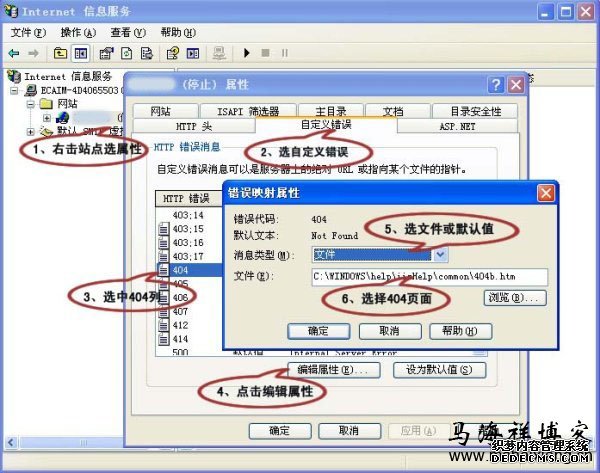600x473 pixels.
Task: Click the local computer node icon in tree
Action: (x=31, y=90)
